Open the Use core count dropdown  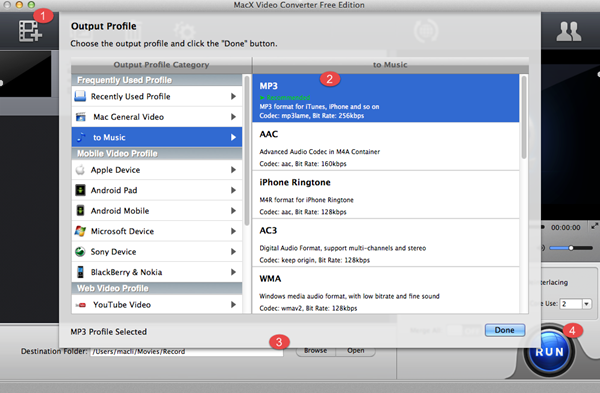coord(587,304)
